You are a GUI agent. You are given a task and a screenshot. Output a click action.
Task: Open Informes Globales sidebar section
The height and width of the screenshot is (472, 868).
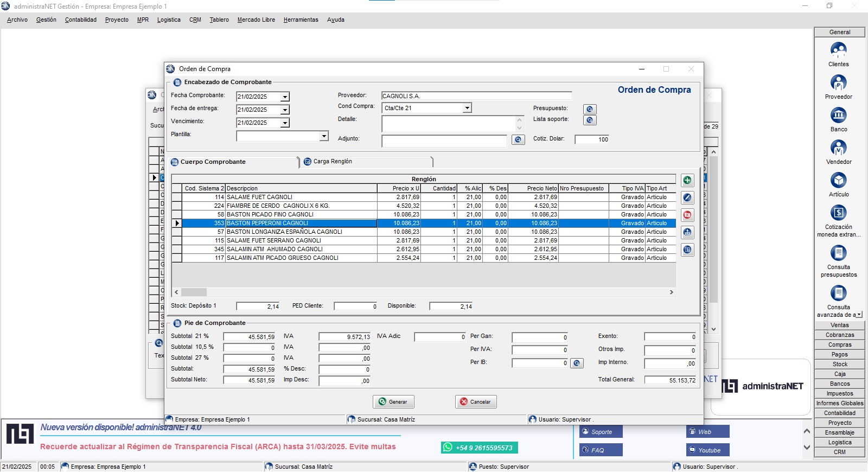tap(840, 403)
